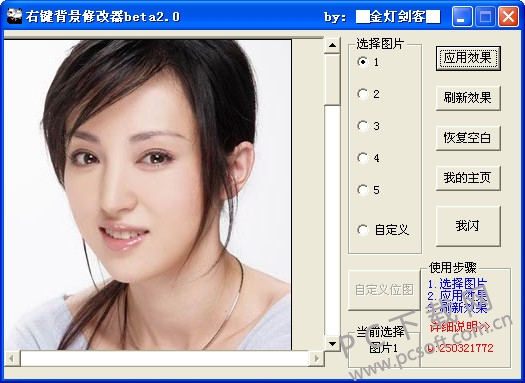
Task: Click step text 1.选择图片
Action: (x=457, y=284)
